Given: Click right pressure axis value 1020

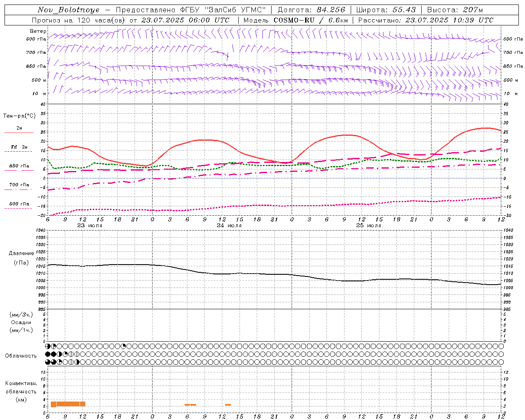Looking at the screenshot, I should click(508, 259).
